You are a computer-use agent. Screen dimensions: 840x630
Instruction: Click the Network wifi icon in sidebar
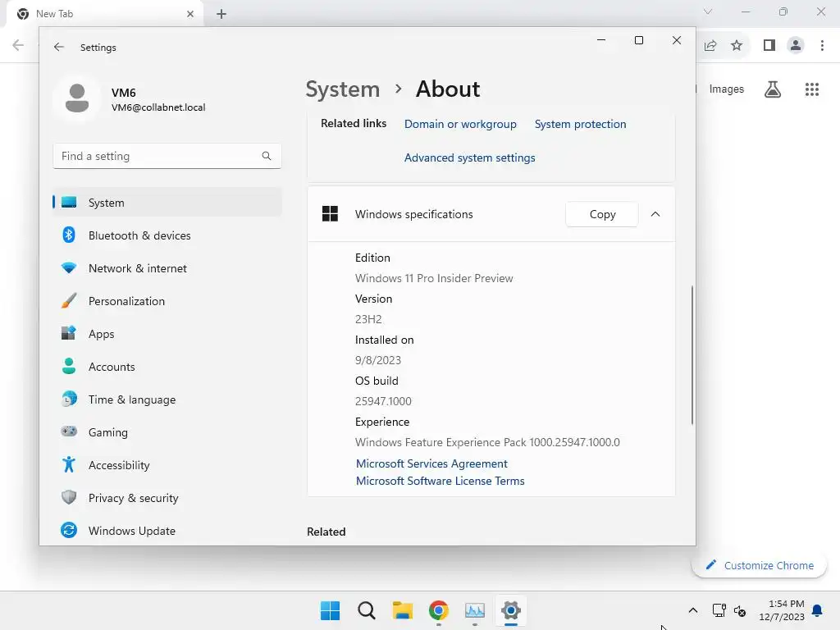pyautogui.click(x=69, y=268)
